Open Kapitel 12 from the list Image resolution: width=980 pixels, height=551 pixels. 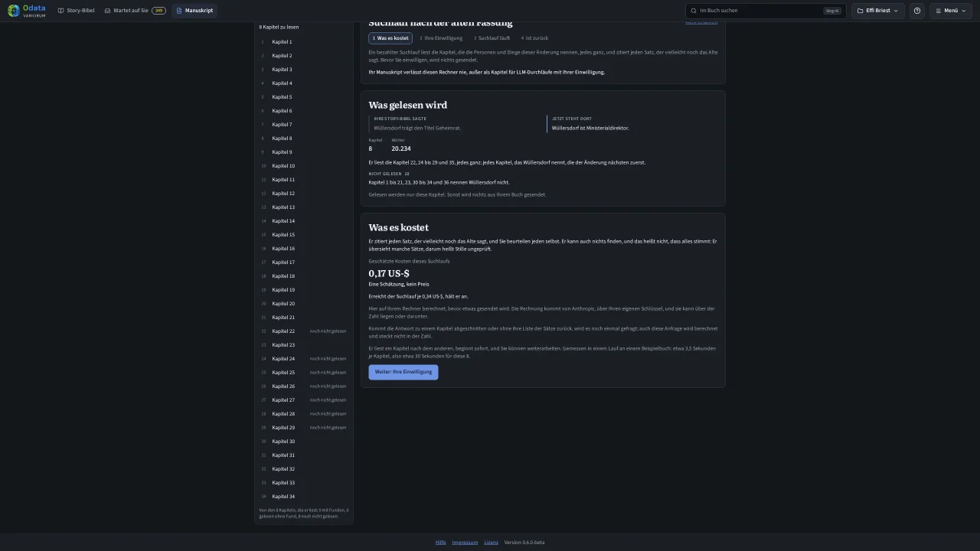pyautogui.click(x=304, y=194)
